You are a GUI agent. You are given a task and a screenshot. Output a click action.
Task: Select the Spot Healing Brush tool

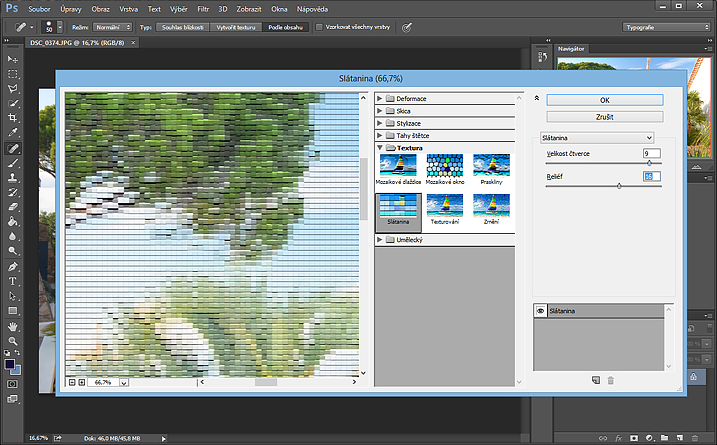click(12, 148)
